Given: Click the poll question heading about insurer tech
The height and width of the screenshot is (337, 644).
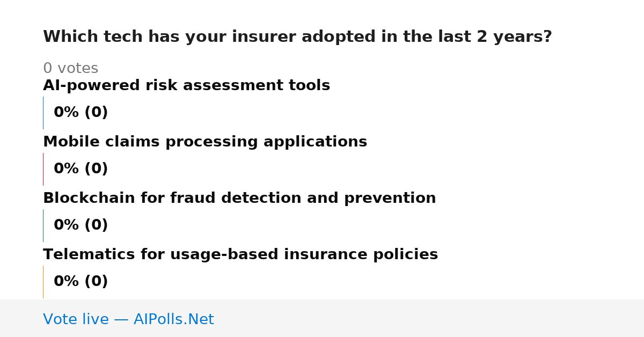Looking at the screenshot, I should (297, 37).
